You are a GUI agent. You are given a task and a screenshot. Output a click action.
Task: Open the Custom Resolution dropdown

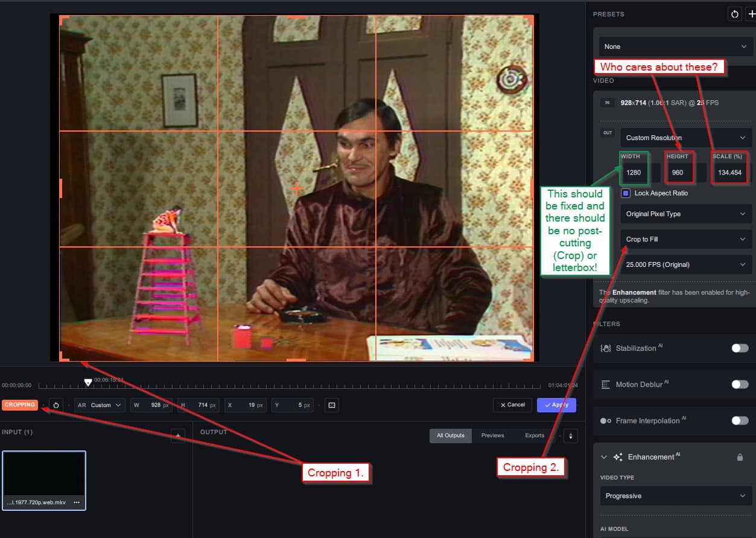pos(685,138)
